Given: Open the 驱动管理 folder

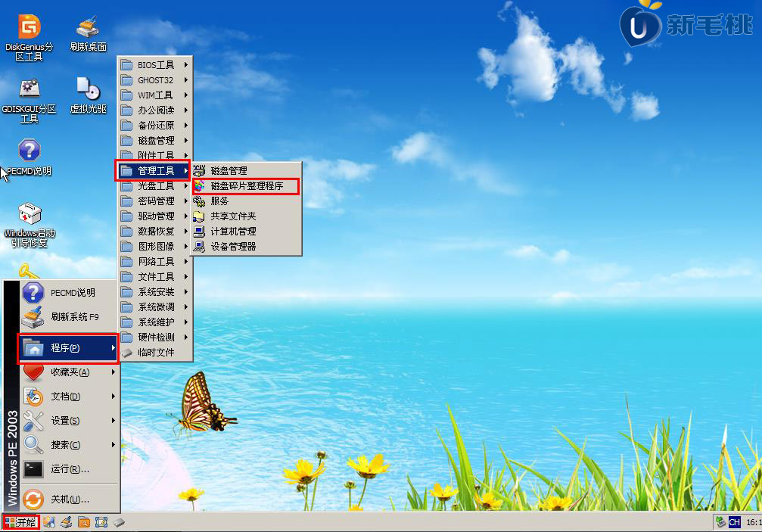Looking at the screenshot, I should [x=155, y=216].
